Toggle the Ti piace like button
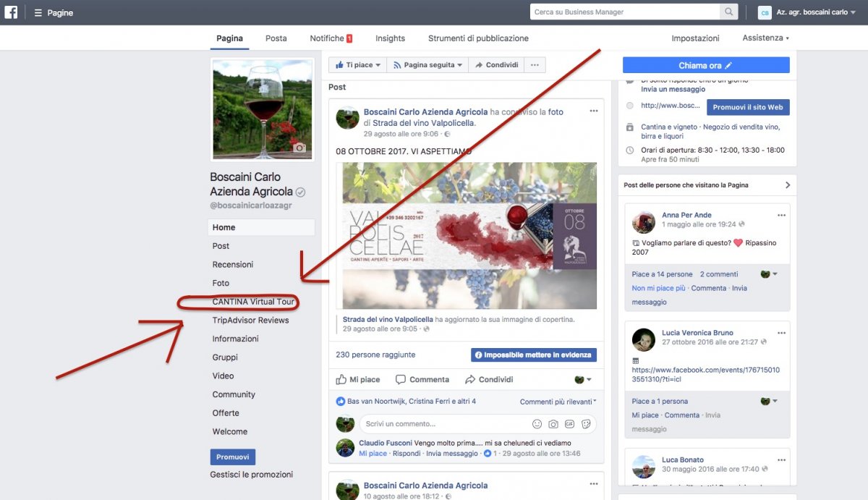The image size is (868, 500). click(357, 65)
